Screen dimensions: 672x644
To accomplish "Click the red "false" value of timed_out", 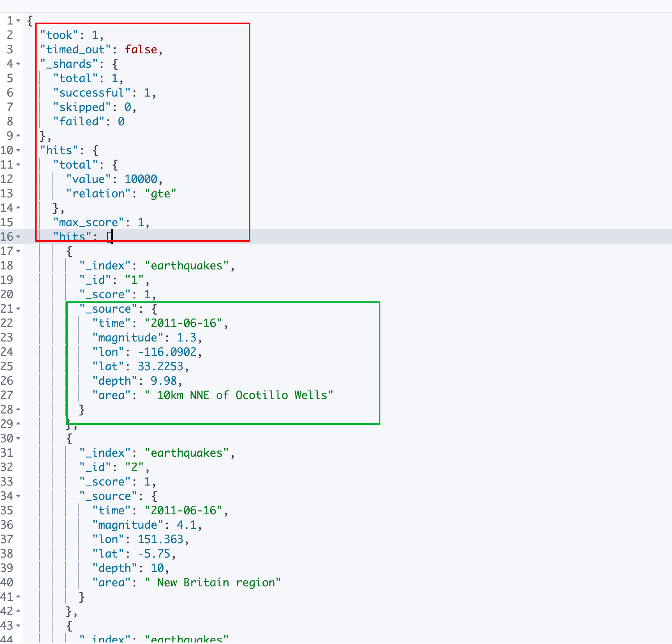I will pos(141,49).
